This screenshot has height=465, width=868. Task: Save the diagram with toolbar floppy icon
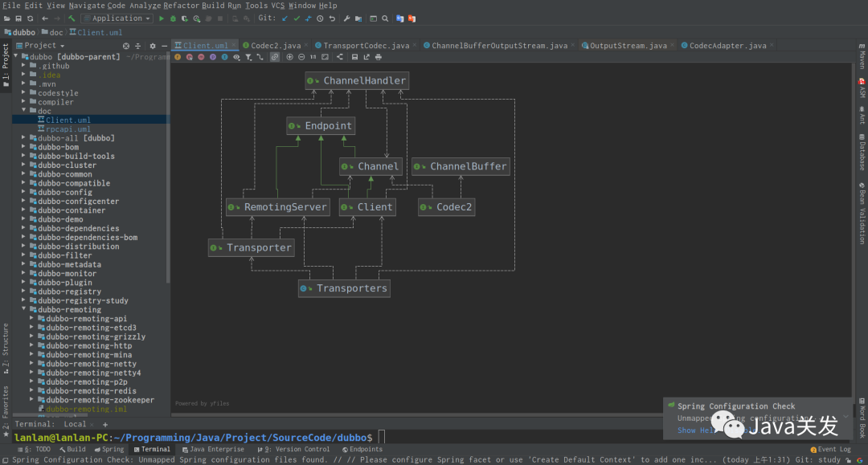(x=354, y=57)
